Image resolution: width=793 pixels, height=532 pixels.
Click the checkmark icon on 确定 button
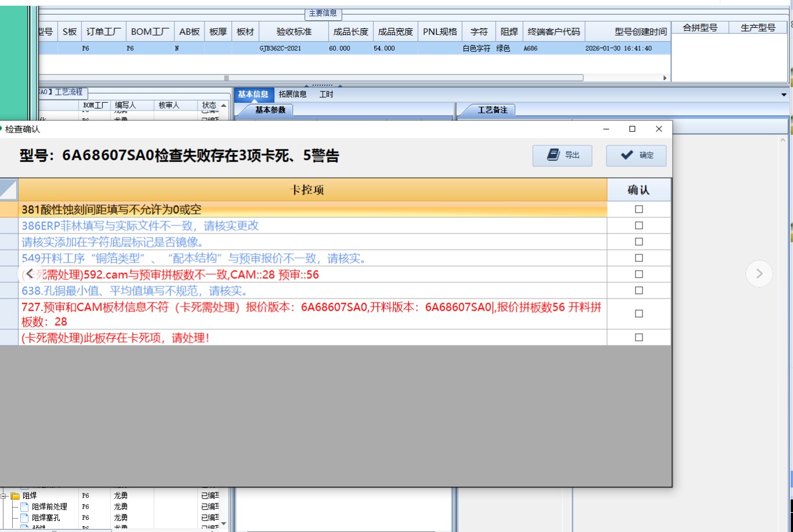pos(627,155)
